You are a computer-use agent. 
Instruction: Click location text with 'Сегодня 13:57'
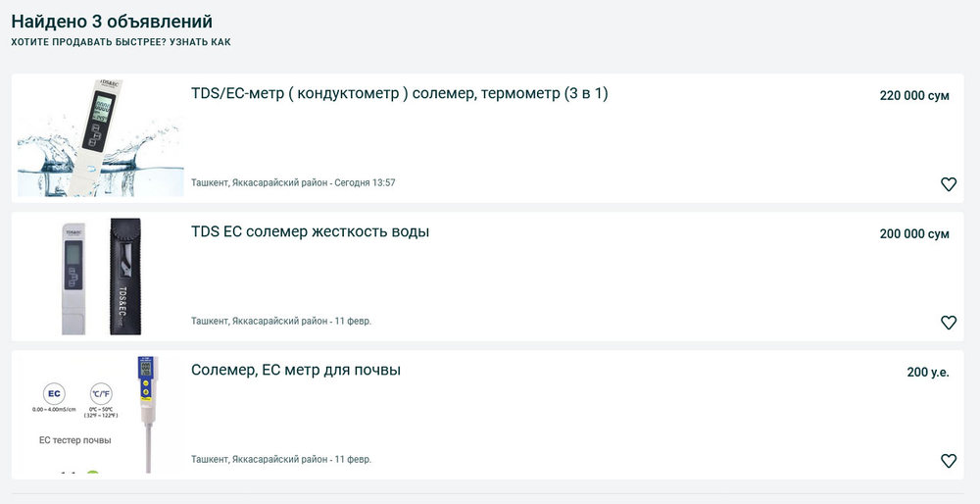click(293, 183)
